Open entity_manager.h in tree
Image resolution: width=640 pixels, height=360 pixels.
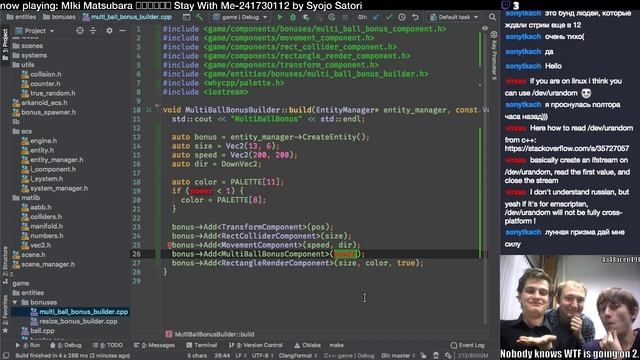click(52, 160)
